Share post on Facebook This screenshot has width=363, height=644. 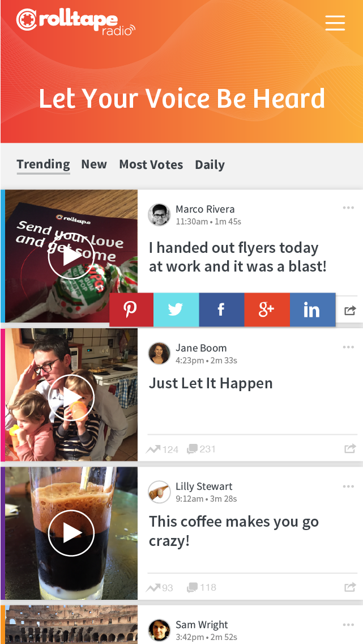[x=221, y=310]
